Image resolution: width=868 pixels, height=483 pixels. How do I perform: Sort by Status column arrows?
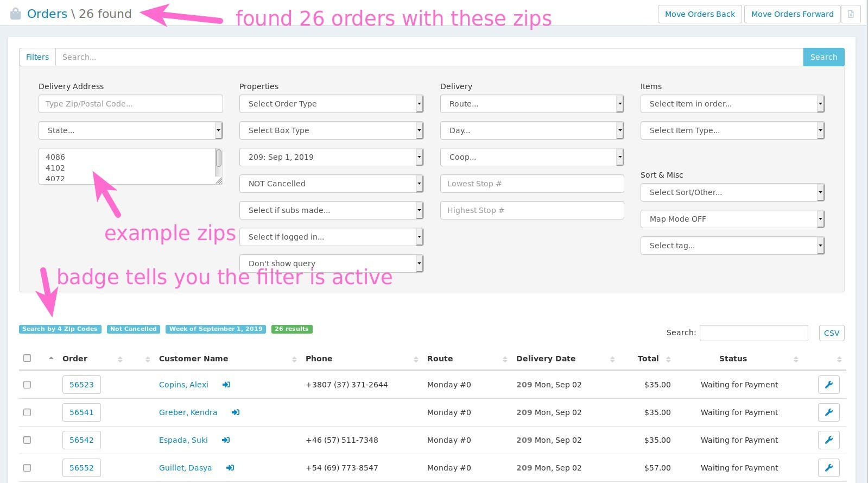(796, 359)
